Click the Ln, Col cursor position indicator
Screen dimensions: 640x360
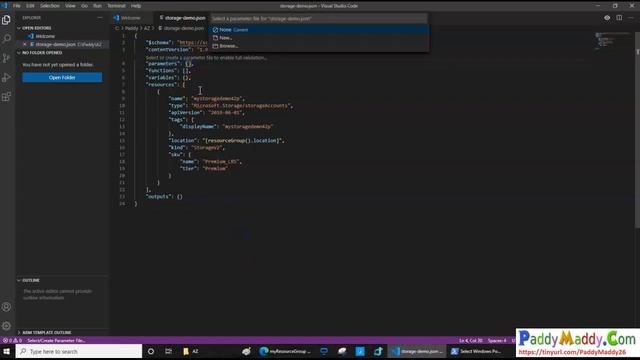(x=470, y=340)
